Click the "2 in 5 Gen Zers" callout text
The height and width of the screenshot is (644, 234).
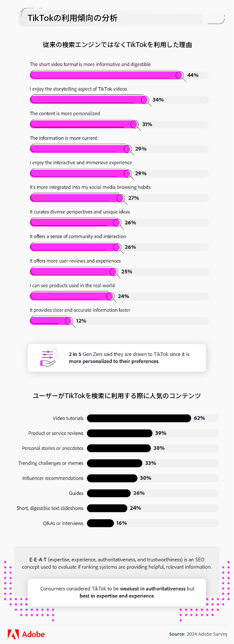coord(129,358)
